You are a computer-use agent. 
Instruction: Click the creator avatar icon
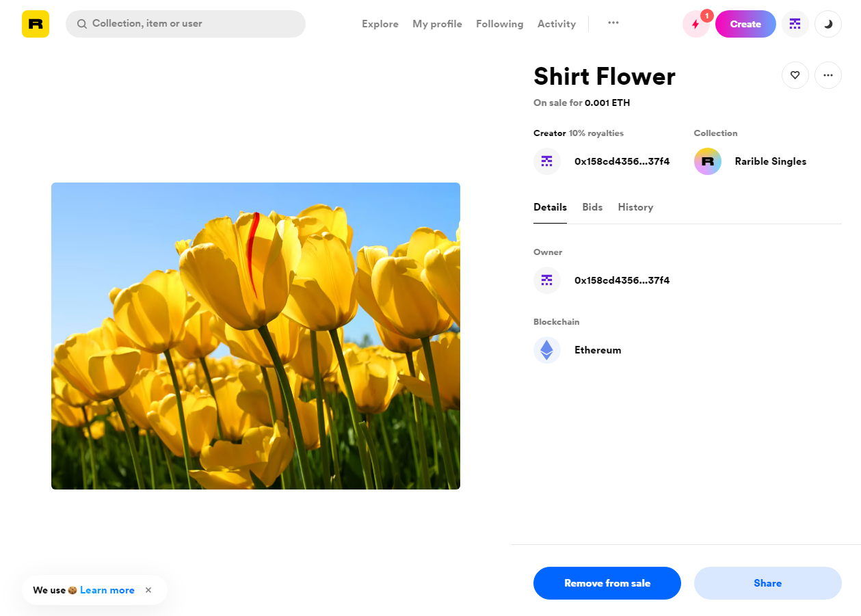(547, 161)
